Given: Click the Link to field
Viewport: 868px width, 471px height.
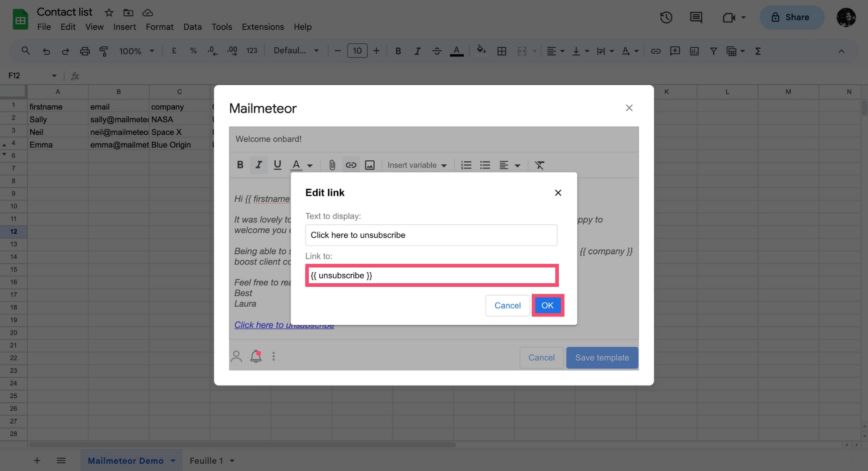Looking at the screenshot, I should [x=432, y=275].
